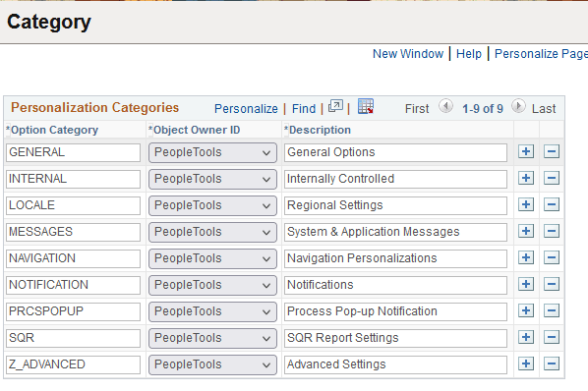Edit the Internally Controlled description field
The width and height of the screenshot is (588, 391).
point(395,179)
